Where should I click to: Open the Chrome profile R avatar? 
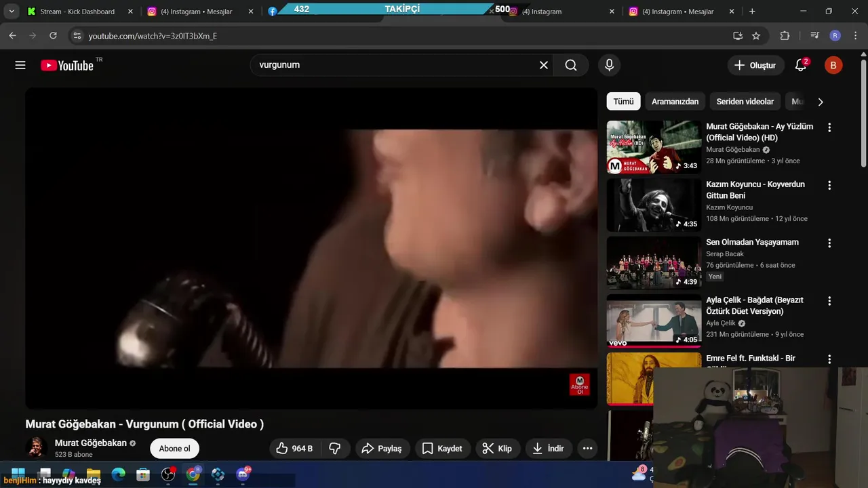(835, 36)
